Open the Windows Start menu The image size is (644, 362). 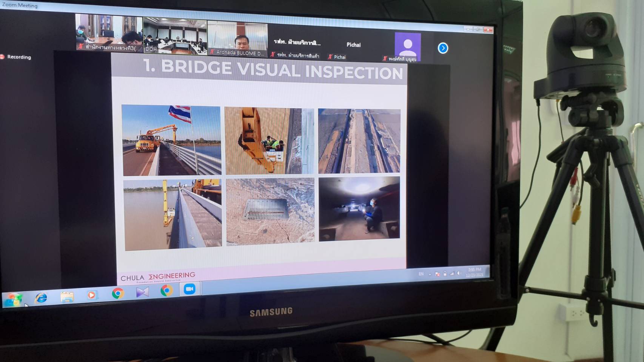13,299
